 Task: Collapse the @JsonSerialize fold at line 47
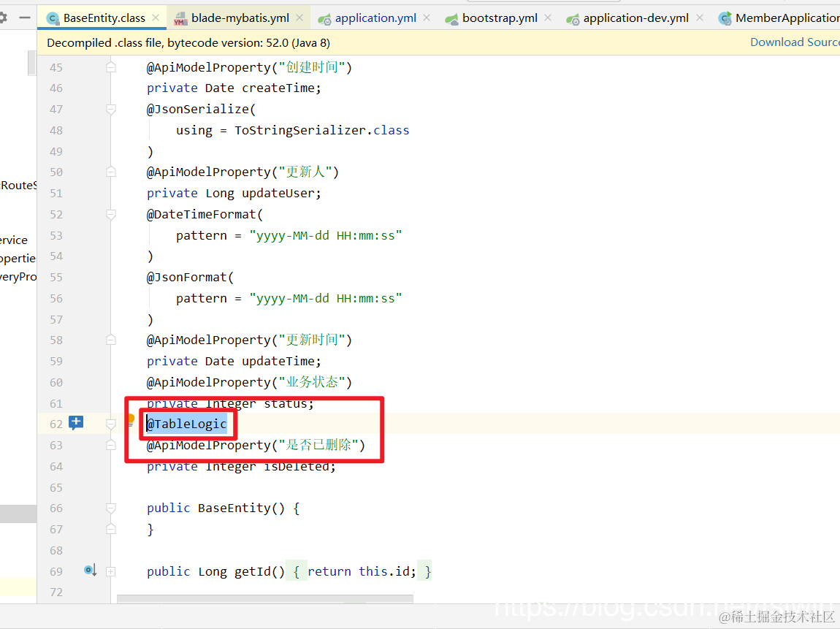tap(111, 110)
